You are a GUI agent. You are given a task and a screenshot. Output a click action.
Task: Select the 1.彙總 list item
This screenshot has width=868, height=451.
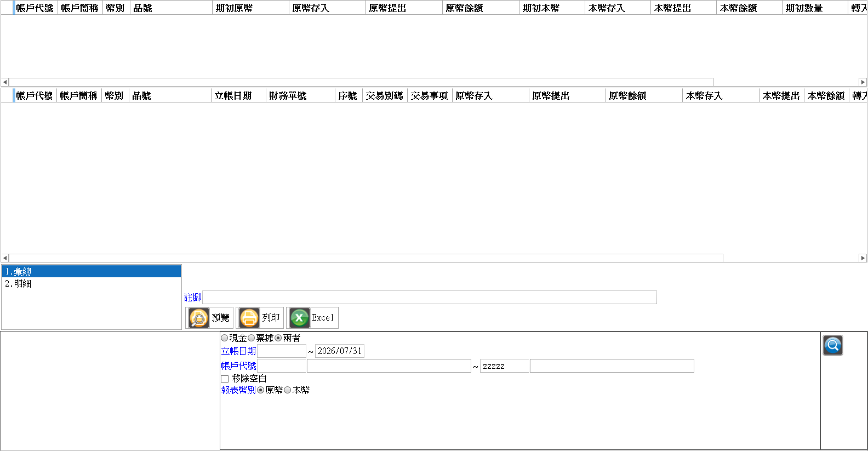tap(92, 271)
